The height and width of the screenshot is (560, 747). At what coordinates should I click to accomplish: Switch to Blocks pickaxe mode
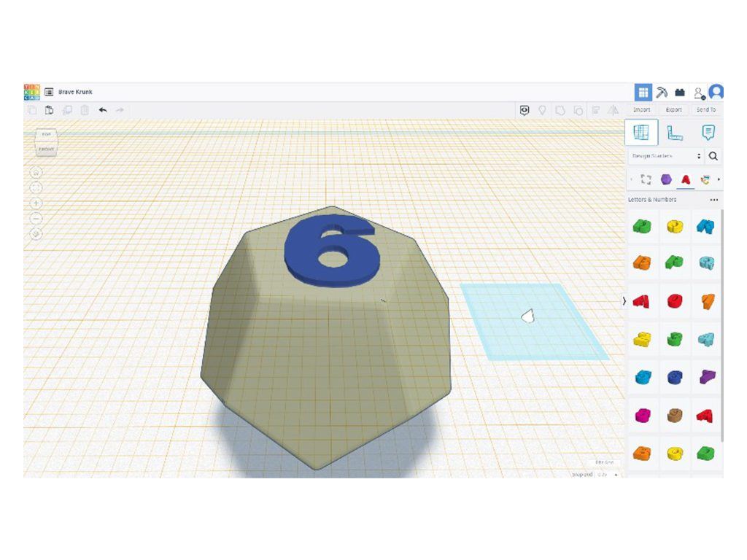pyautogui.click(x=661, y=92)
